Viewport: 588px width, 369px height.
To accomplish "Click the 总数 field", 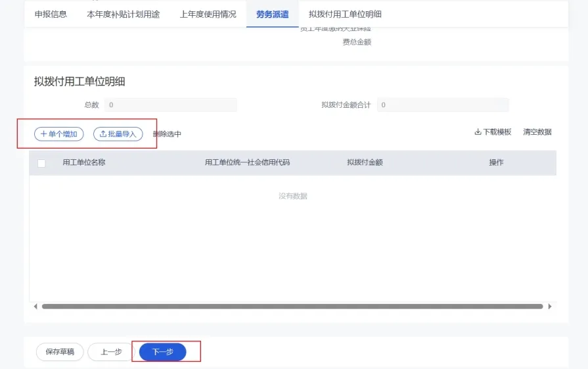I will 170,105.
